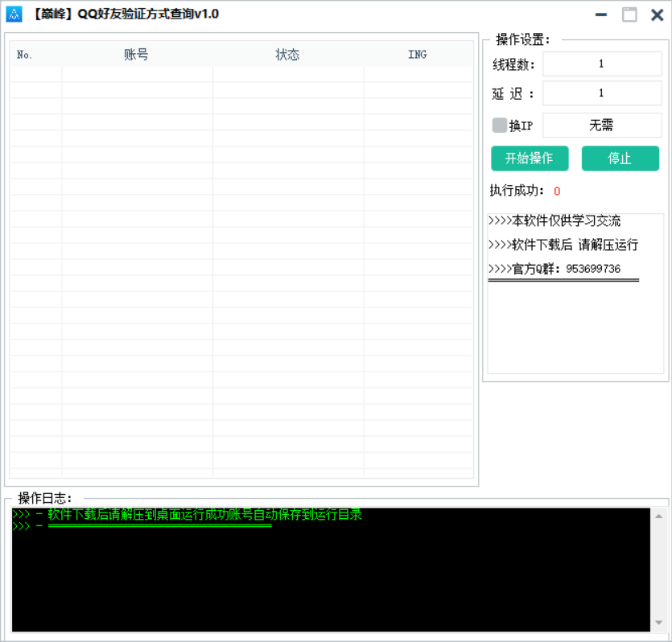Select the 延迟 delay input field
Image resolution: width=672 pixels, height=642 pixels.
coord(602,93)
